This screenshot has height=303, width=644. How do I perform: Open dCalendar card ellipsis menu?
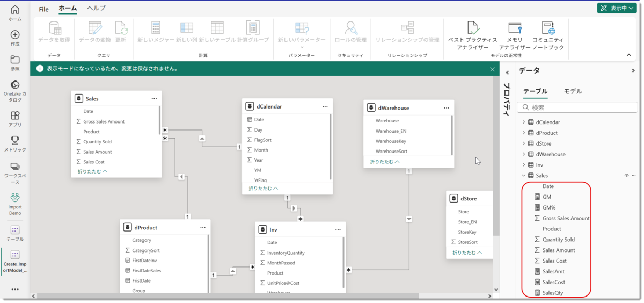(x=325, y=106)
